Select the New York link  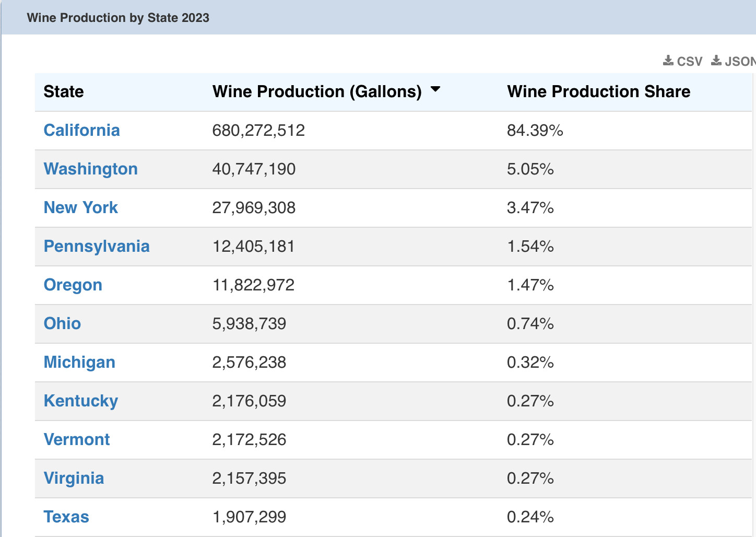80,207
